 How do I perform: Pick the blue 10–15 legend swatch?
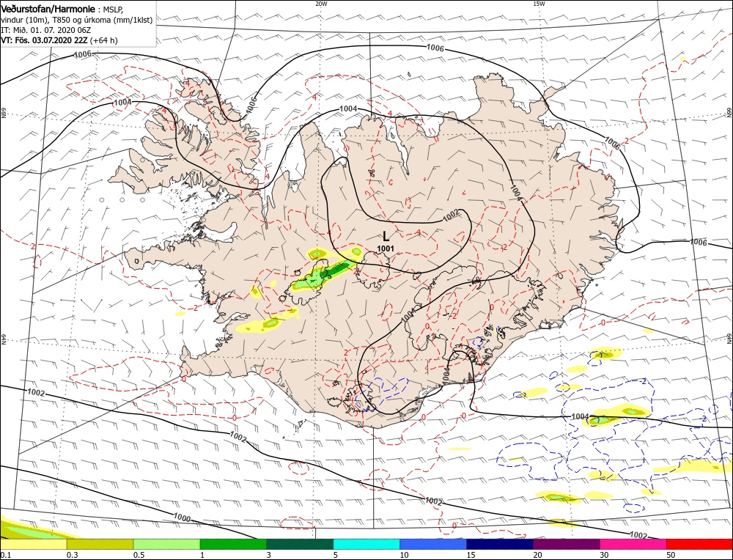433,544
